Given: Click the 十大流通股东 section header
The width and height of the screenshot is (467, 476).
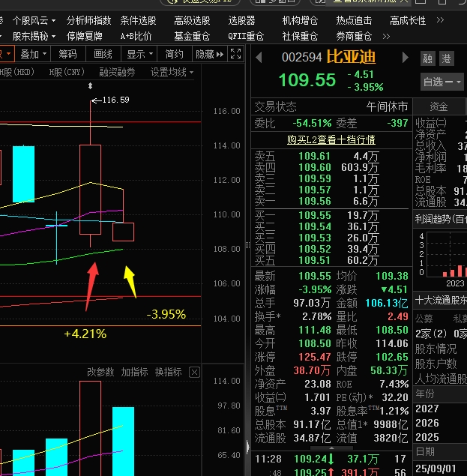Looking at the screenshot, I should pos(441,301).
